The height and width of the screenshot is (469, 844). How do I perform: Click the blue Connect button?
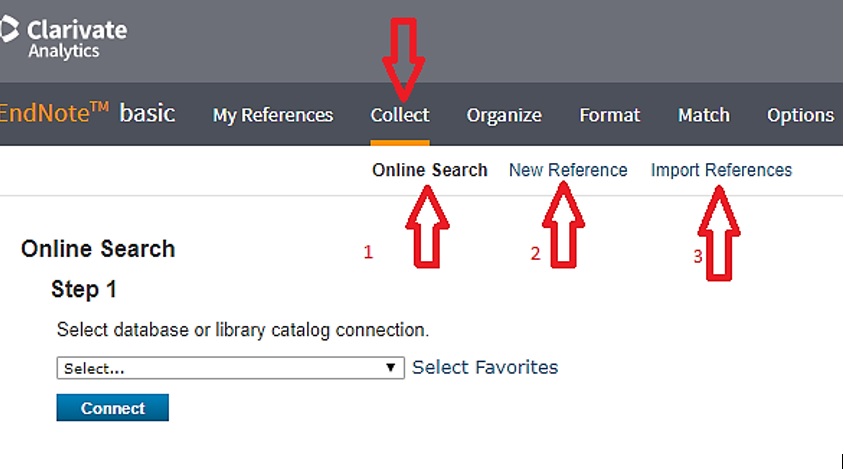(x=112, y=408)
